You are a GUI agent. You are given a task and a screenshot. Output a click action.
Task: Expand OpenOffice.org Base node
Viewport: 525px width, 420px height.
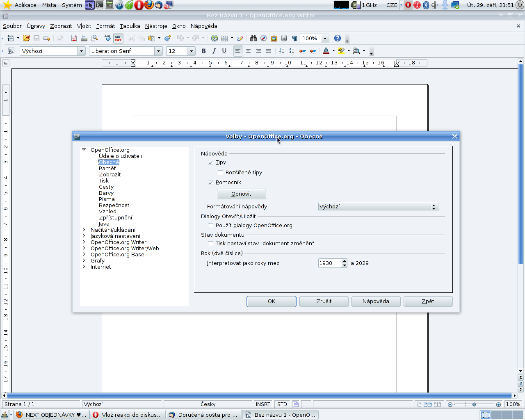[x=84, y=254]
